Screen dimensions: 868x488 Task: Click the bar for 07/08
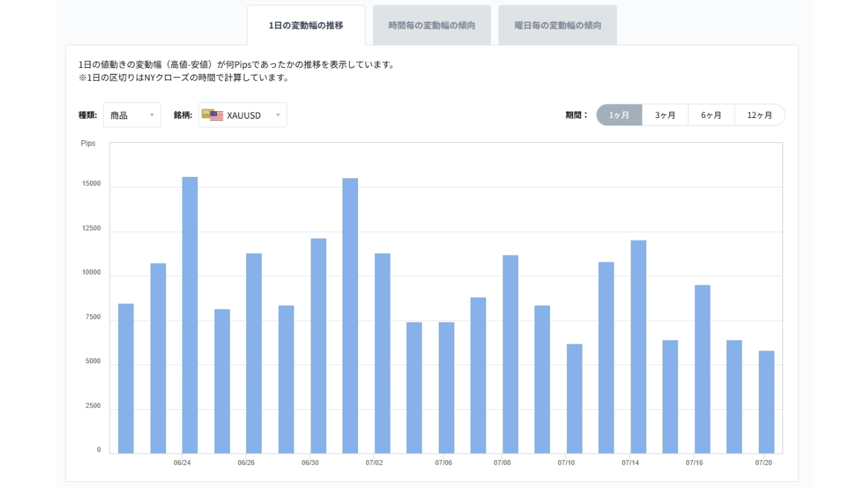pos(511,354)
